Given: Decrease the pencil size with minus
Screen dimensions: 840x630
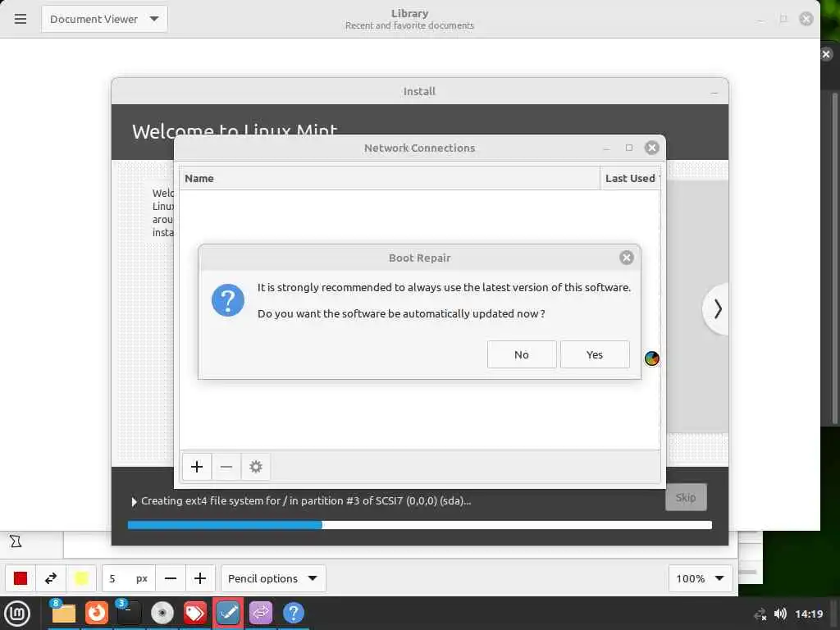Looking at the screenshot, I should (171, 578).
